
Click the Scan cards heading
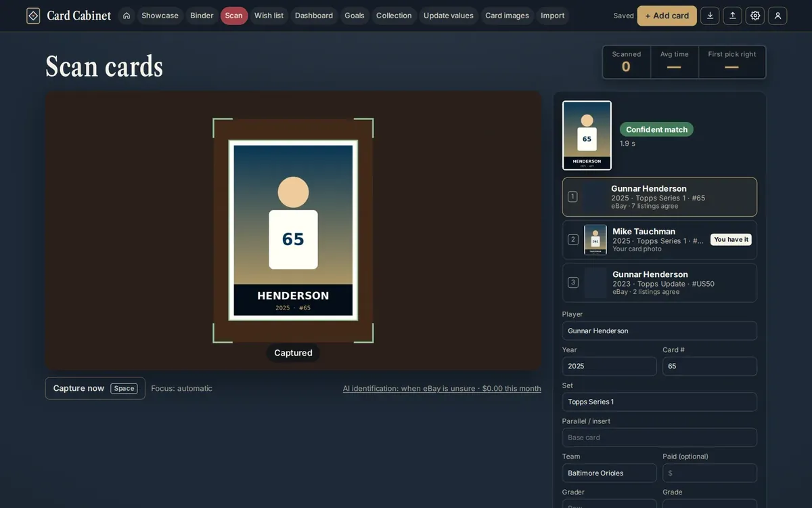point(104,66)
